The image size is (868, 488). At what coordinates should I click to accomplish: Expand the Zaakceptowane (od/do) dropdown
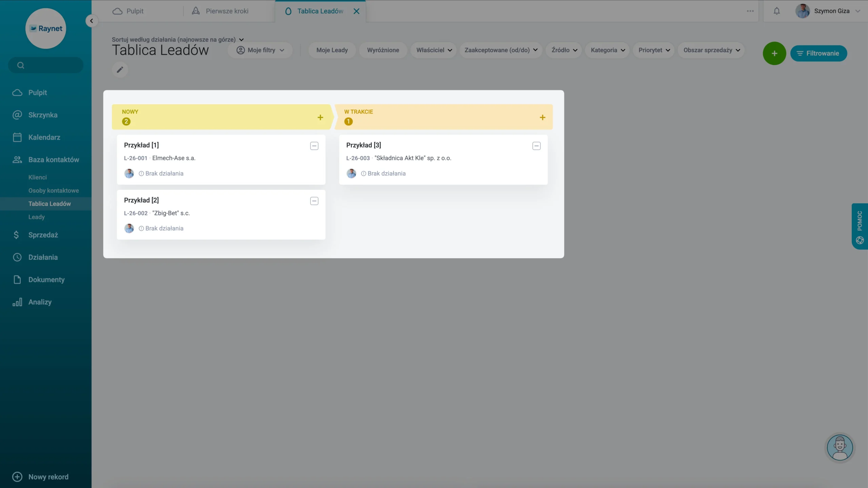point(501,50)
